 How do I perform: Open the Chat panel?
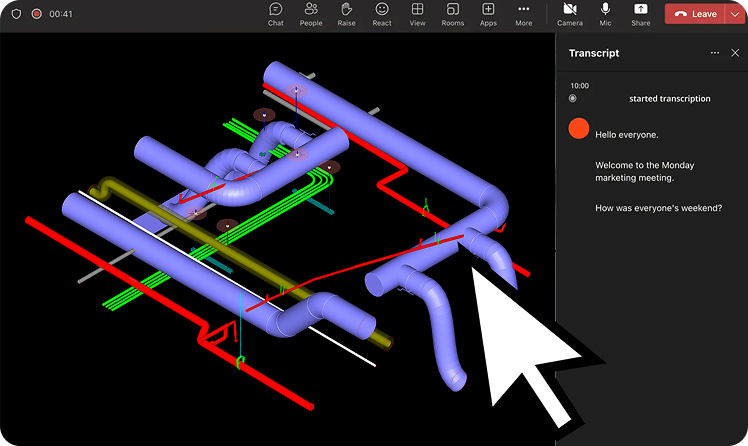[x=275, y=14]
